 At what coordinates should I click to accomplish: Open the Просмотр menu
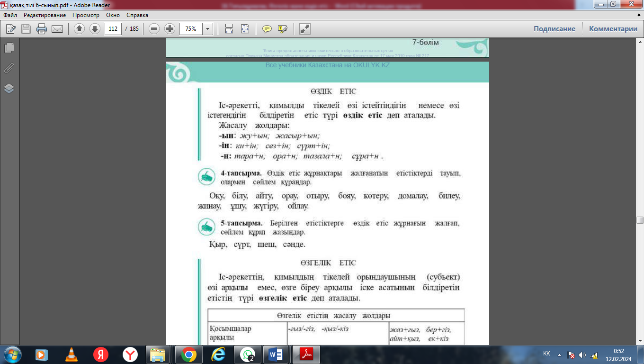(86, 15)
